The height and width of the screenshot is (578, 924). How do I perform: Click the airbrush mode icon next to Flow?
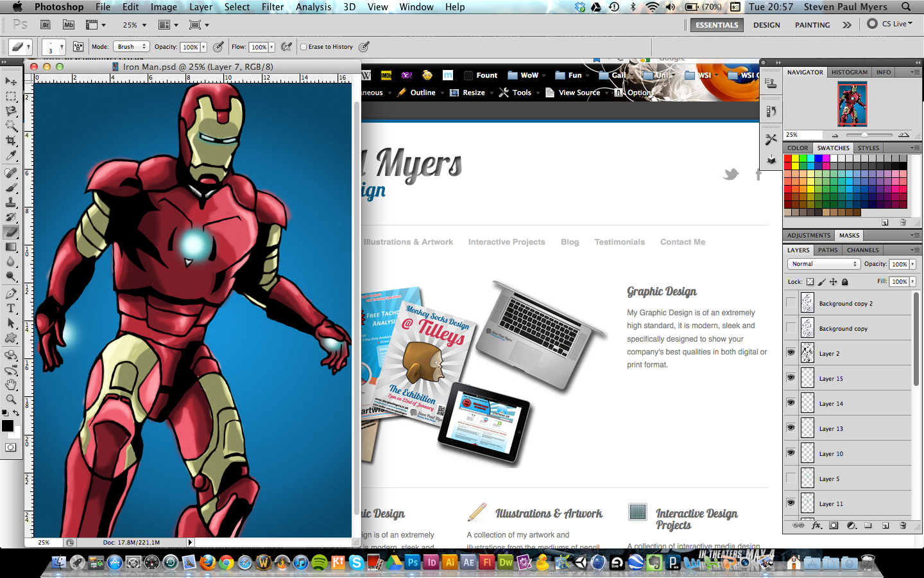pos(287,47)
